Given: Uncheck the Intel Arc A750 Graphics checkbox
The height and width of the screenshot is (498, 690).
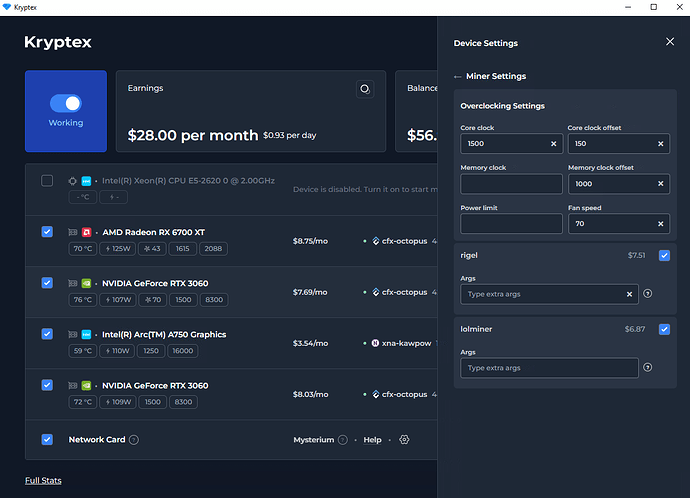Looking at the screenshot, I should pyautogui.click(x=47, y=334).
